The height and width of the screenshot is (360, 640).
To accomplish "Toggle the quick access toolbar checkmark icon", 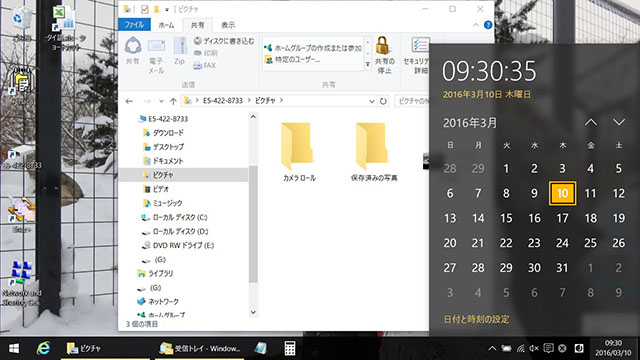I will pos(144,9).
